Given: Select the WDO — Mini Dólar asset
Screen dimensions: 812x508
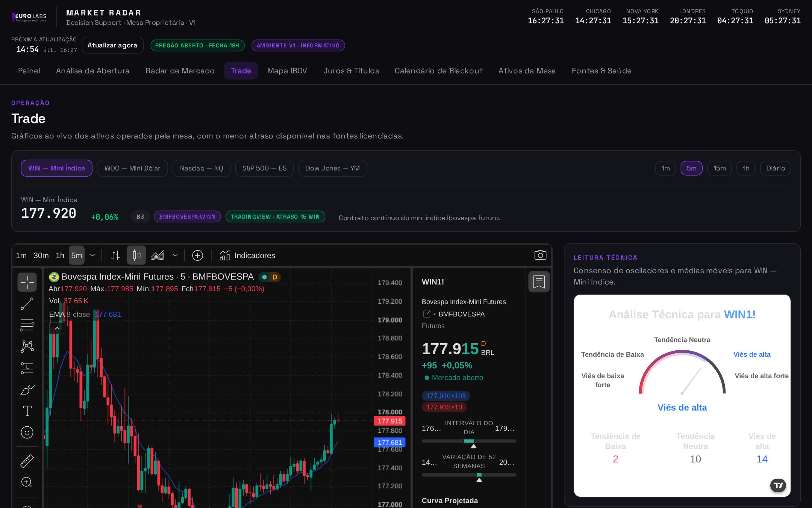Looking at the screenshot, I should pyautogui.click(x=132, y=168).
